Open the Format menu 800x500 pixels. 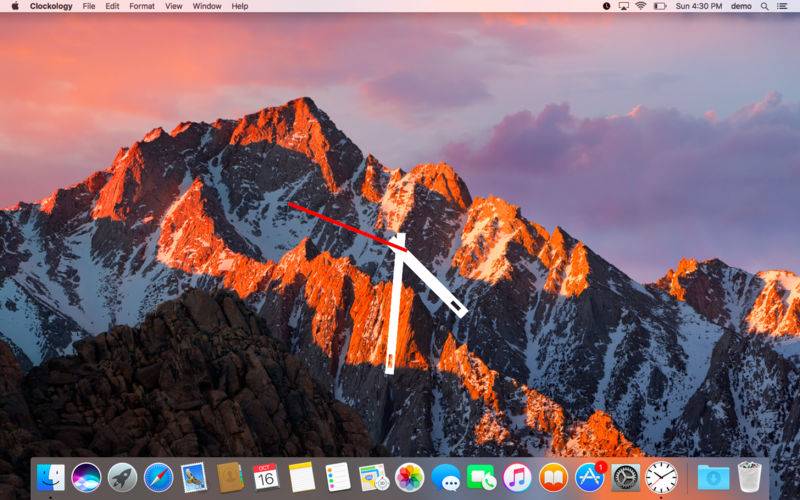(x=142, y=6)
